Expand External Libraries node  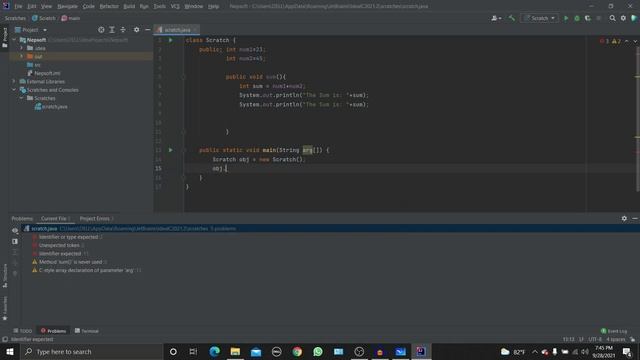click(x=14, y=82)
